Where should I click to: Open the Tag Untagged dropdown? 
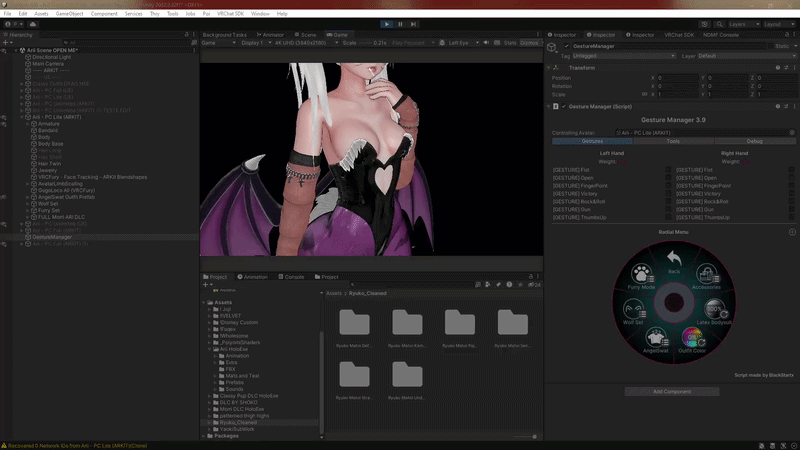[624, 56]
